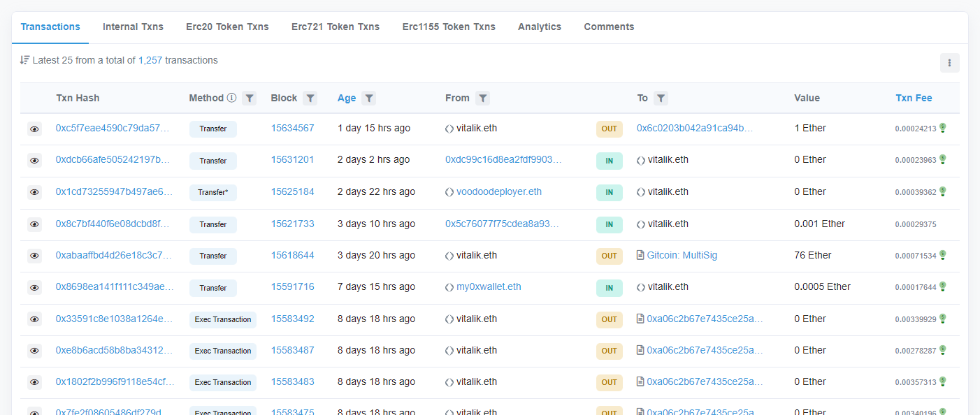Click the green gas fee icon on first row
This screenshot has height=415, width=980.
[x=942, y=128]
